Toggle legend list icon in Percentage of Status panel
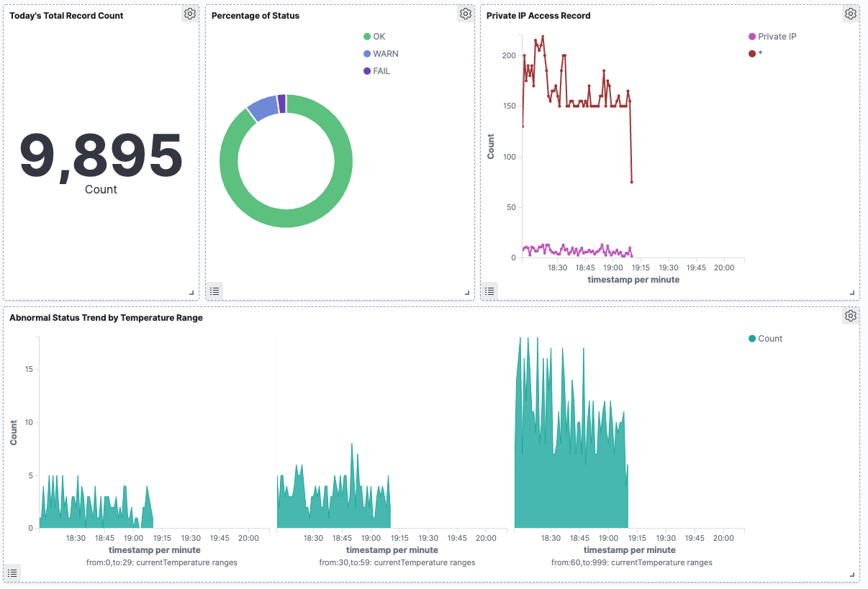The width and height of the screenshot is (868, 589). (214, 291)
